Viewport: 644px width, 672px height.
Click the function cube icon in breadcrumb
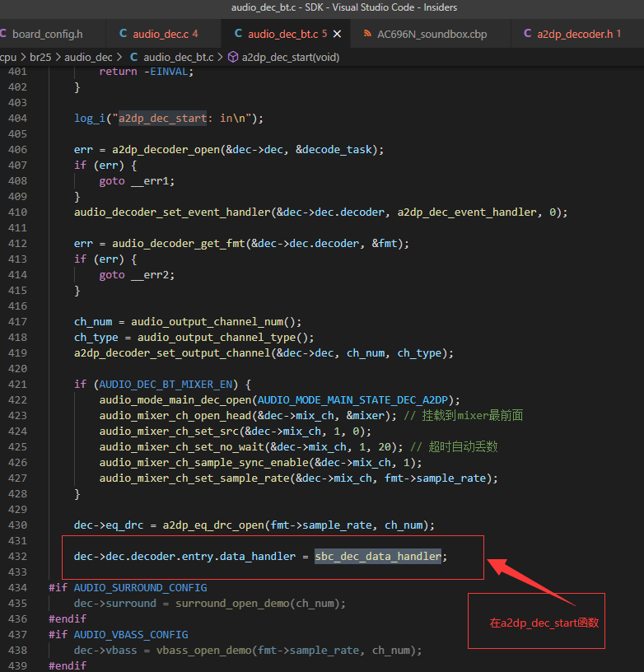233,57
